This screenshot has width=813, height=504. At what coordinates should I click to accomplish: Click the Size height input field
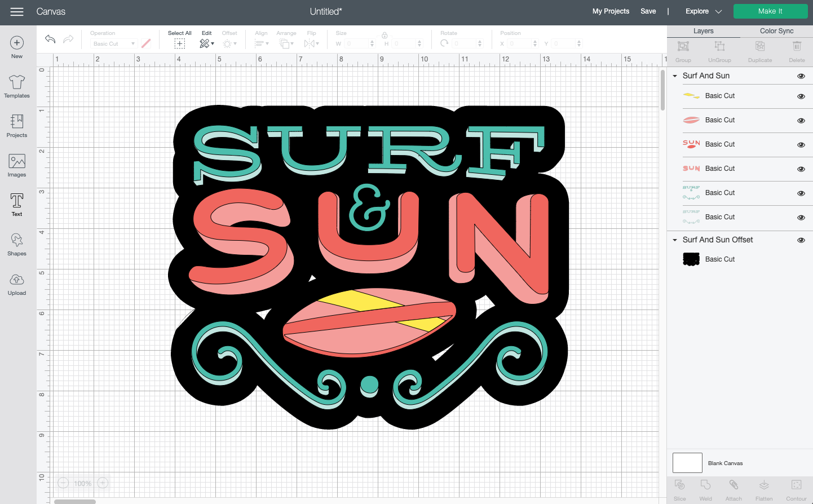[x=405, y=43]
